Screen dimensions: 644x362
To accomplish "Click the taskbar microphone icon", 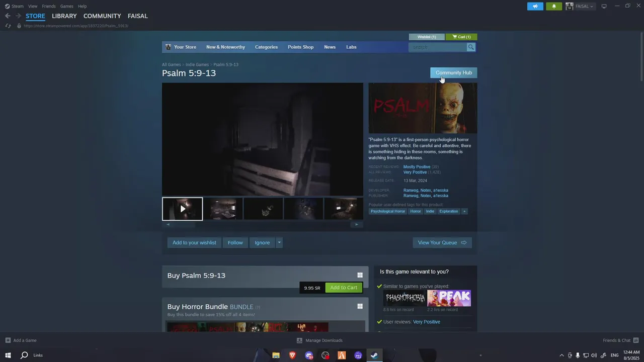I will click(578, 355).
